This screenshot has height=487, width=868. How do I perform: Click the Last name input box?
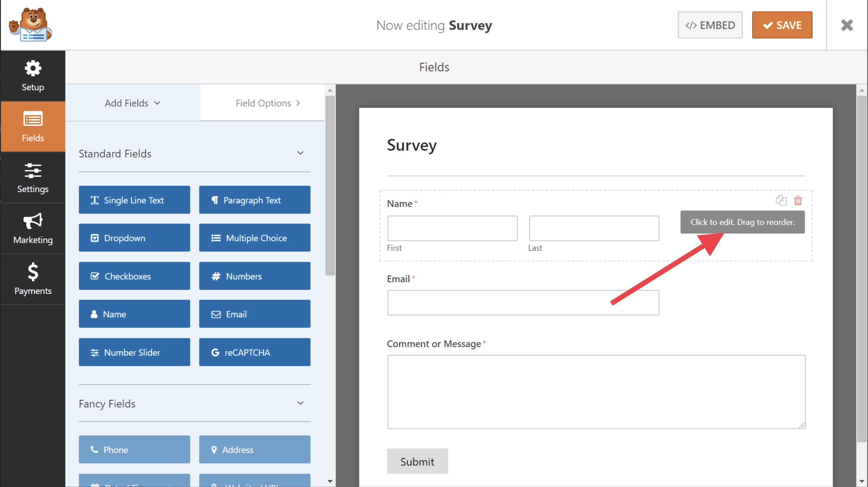[594, 228]
